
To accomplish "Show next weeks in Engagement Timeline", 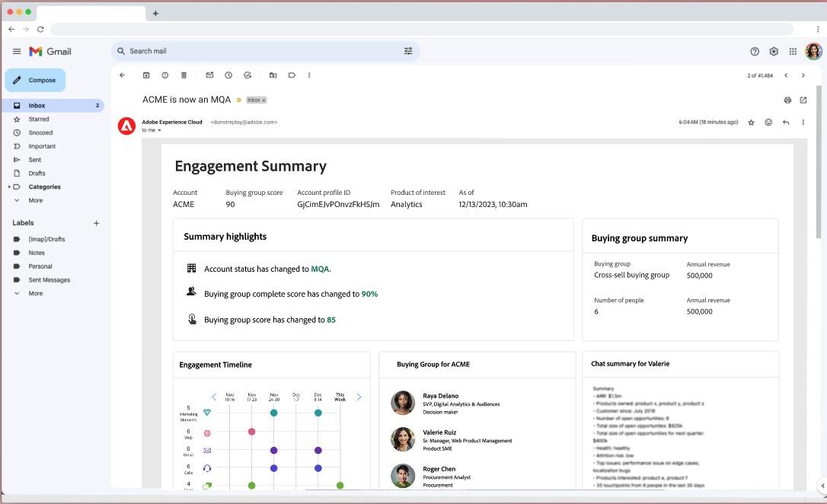I will [x=359, y=397].
